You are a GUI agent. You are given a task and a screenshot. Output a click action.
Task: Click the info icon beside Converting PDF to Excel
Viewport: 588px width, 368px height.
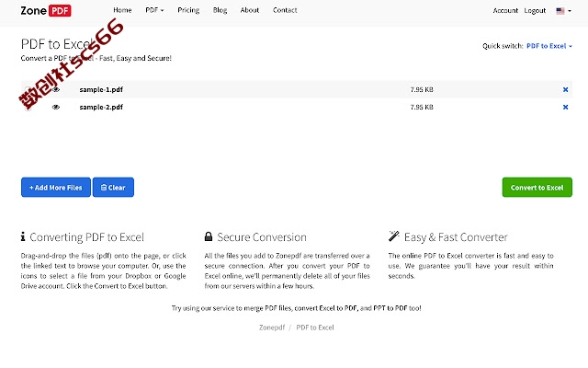(23, 236)
